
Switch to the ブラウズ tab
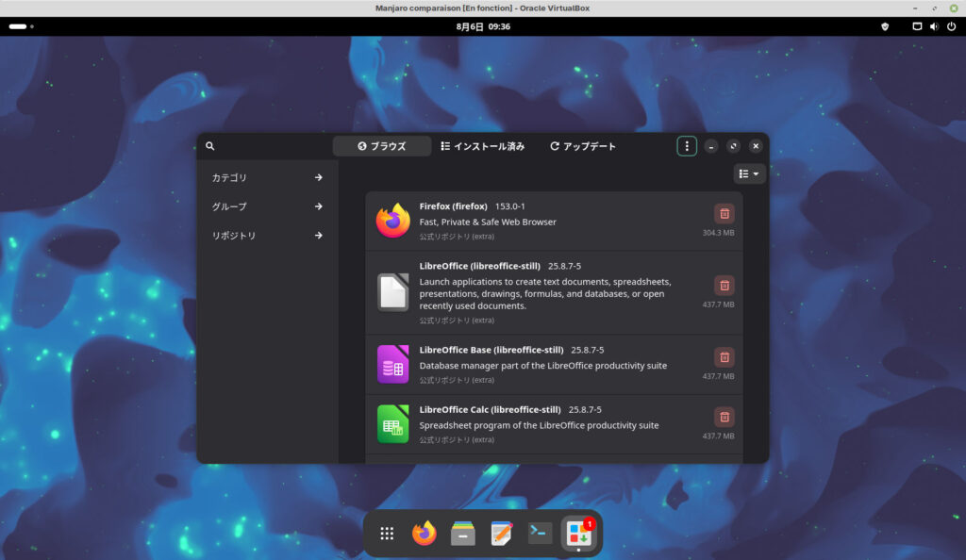(x=382, y=146)
